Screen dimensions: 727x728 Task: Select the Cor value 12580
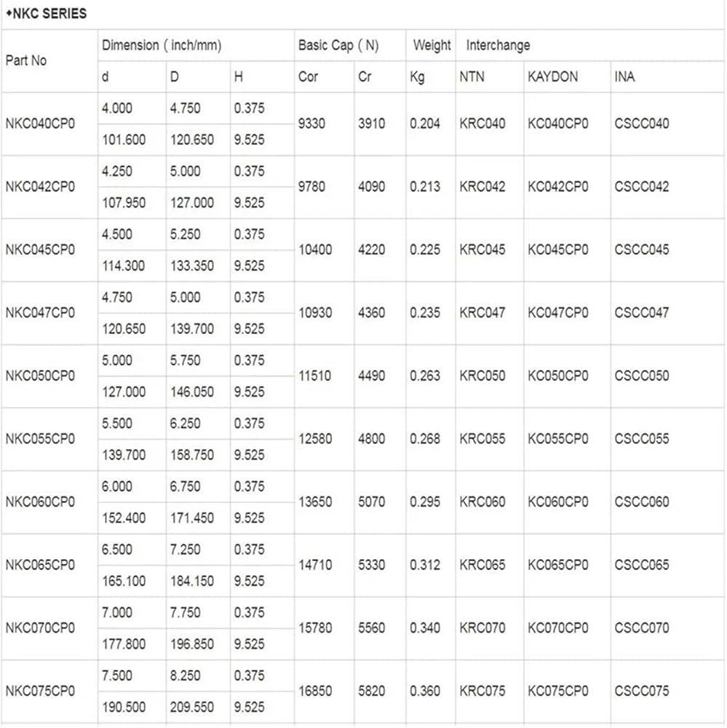pos(315,439)
